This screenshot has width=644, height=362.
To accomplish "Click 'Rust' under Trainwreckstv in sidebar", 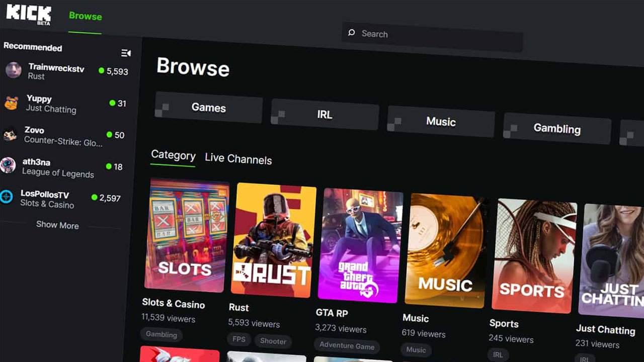I will (36, 76).
